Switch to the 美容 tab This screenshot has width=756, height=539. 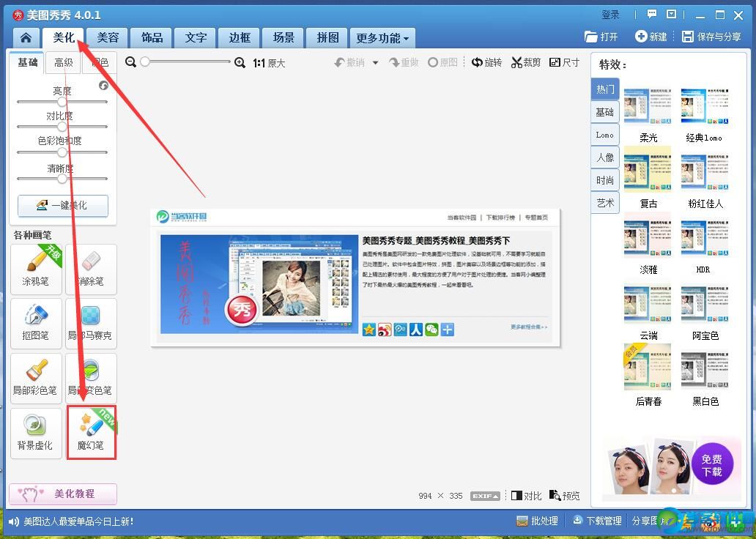pyautogui.click(x=108, y=37)
